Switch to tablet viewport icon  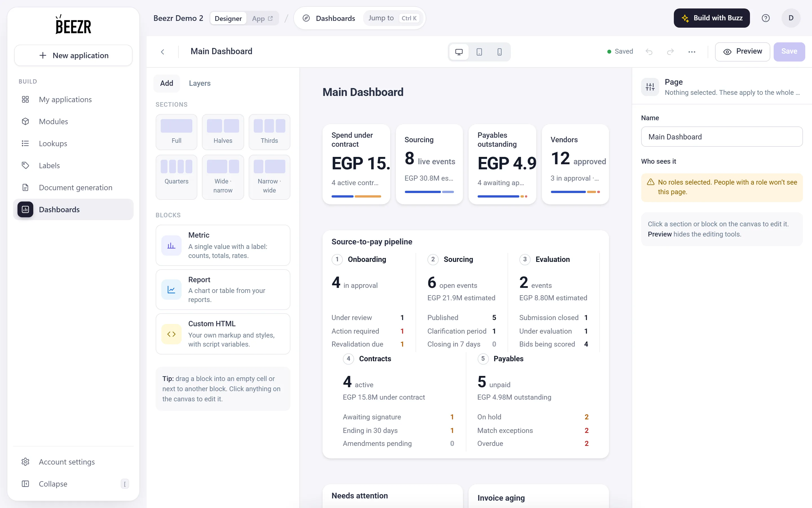point(479,52)
